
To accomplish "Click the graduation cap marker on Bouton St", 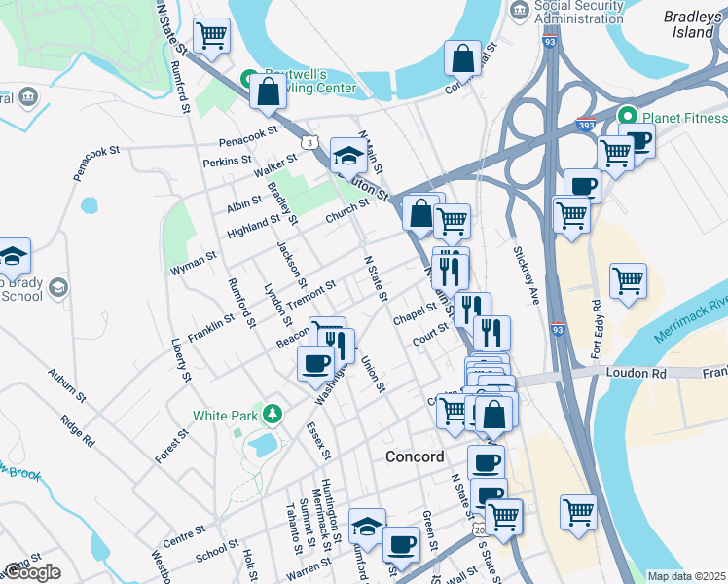I will (x=348, y=157).
